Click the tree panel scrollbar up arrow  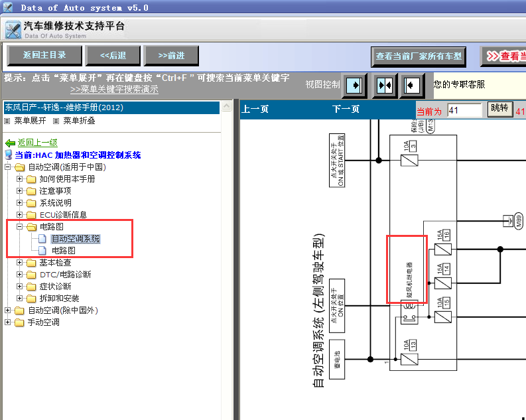point(227,106)
